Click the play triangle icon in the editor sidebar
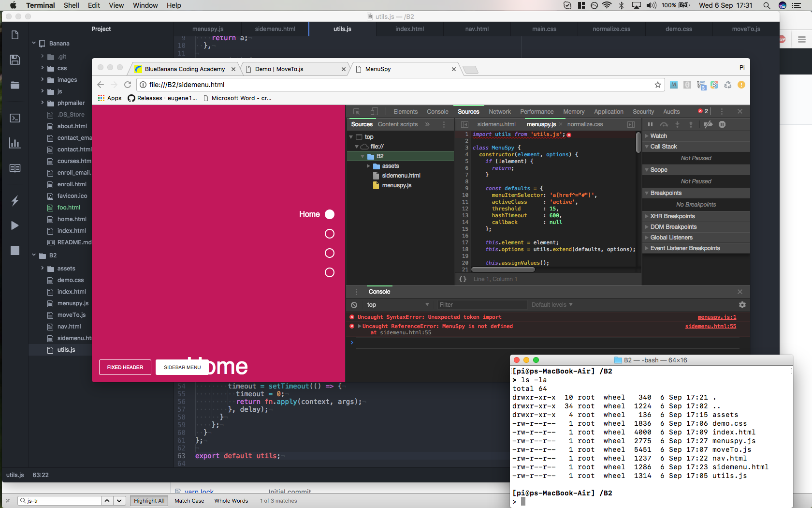The width and height of the screenshot is (812, 508). (x=15, y=225)
